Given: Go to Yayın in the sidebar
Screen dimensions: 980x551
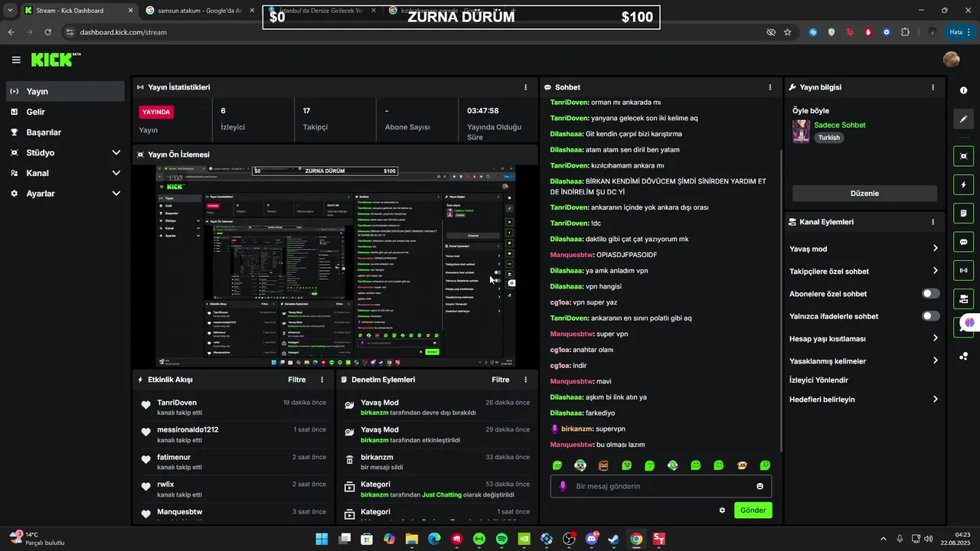Looking at the screenshot, I should [65, 91].
